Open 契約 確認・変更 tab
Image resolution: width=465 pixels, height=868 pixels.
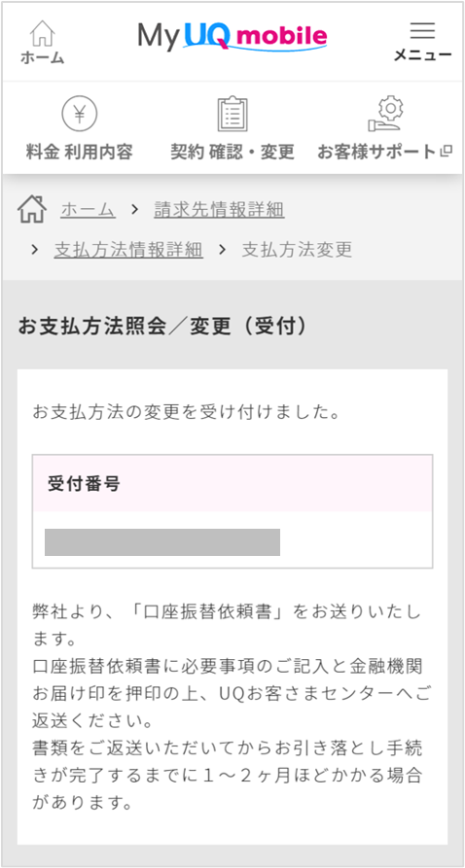point(232,153)
